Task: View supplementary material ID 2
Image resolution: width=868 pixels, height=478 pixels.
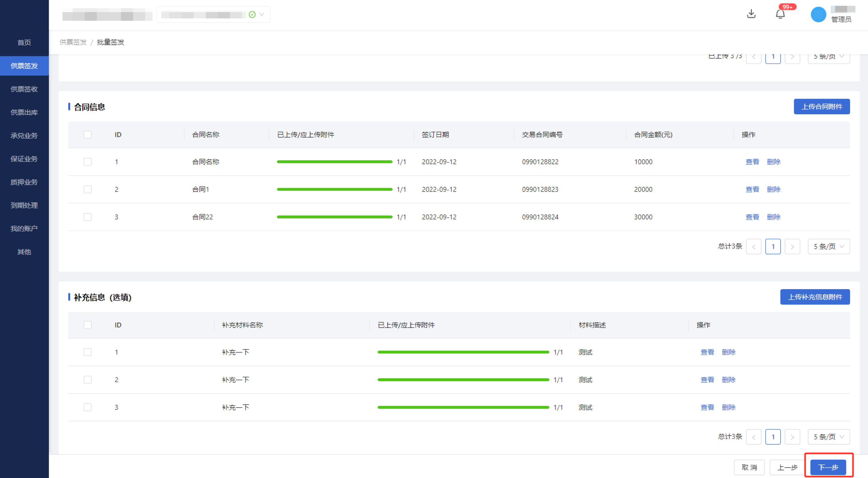Action: point(707,380)
